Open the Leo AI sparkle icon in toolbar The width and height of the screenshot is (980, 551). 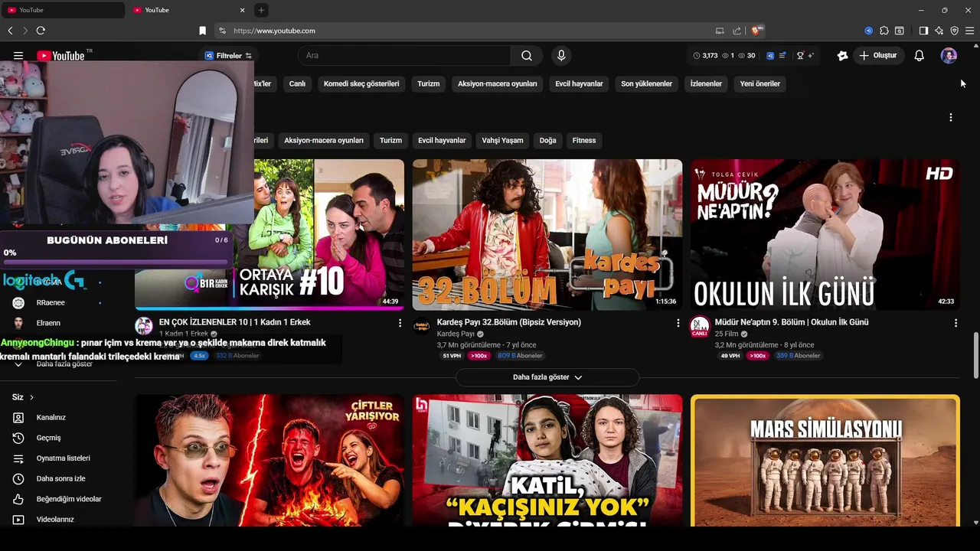click(x=939, y=31)
